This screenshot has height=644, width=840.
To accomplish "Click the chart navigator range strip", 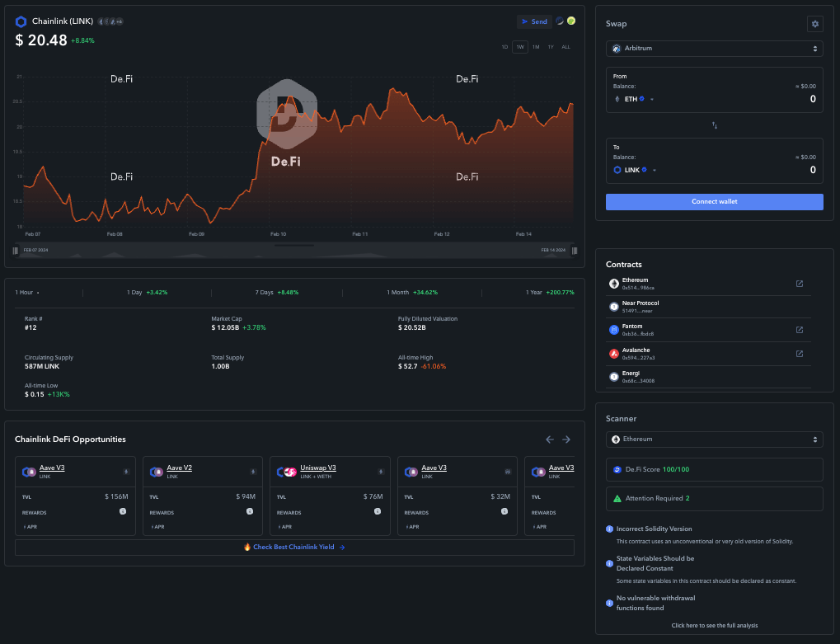I will (x=294, y=250).
